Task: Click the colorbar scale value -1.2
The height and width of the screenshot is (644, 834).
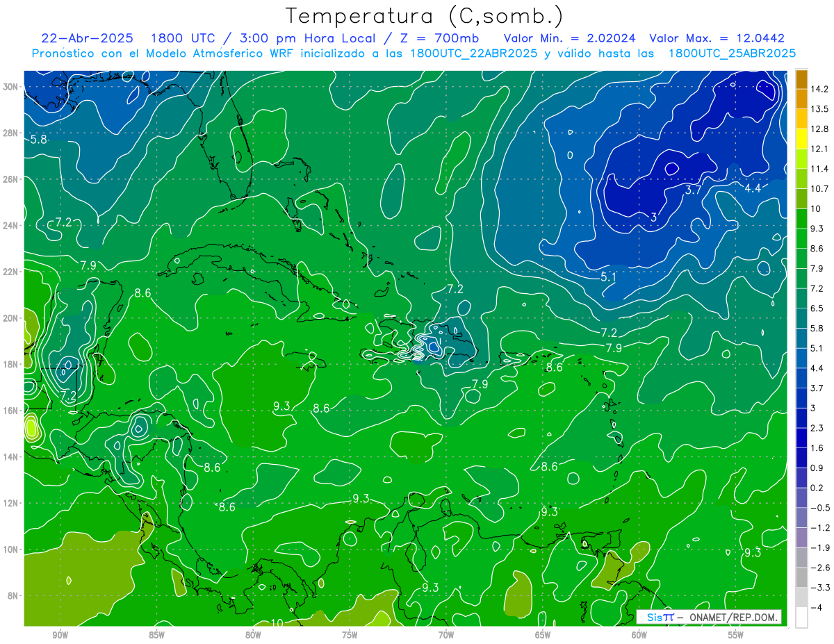Action: click(819, 528)
